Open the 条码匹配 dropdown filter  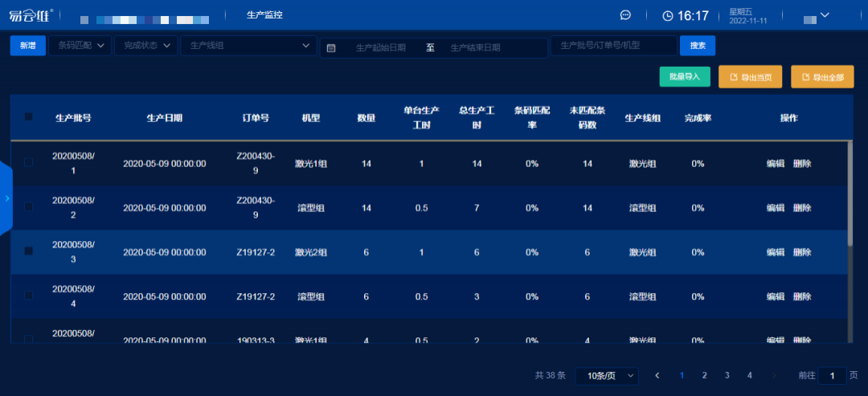coord(80,46)
